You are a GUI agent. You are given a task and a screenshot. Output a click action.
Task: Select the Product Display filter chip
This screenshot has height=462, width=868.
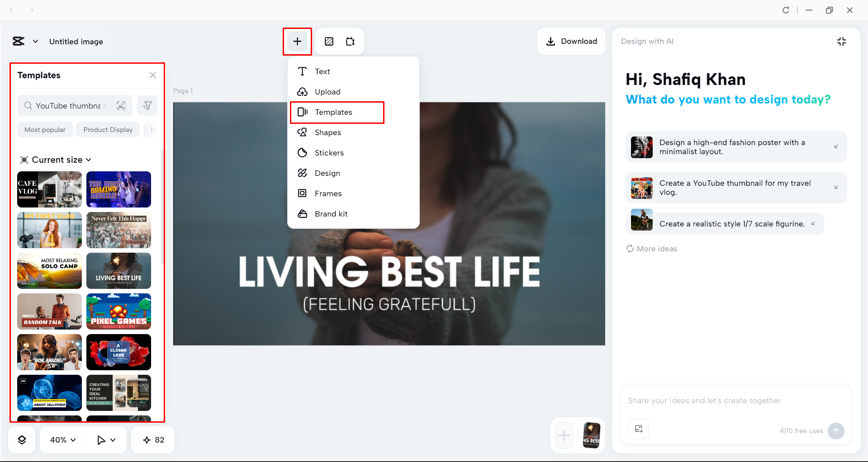coord(107,130)
